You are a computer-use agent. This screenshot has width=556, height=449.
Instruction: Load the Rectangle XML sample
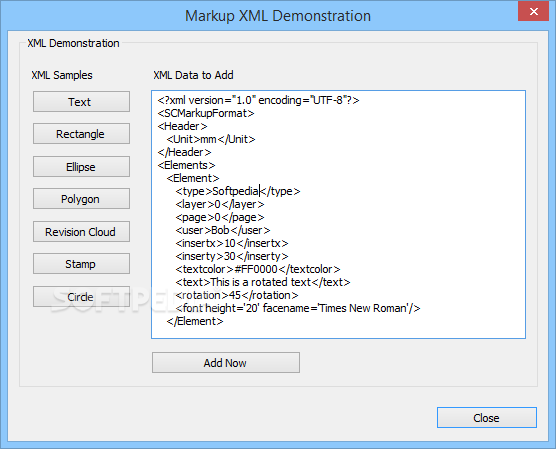81,134
